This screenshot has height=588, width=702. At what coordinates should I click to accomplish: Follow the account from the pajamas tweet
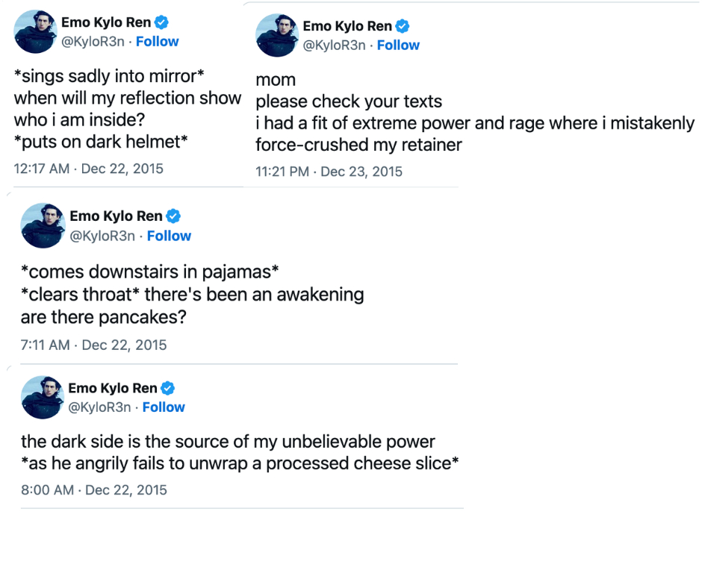pos(169,236)
